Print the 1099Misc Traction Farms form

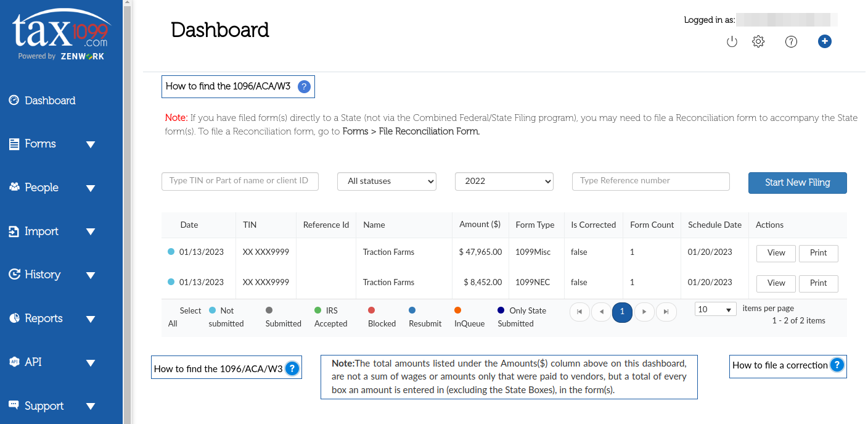pyautogui.click(x=818, y=253)
